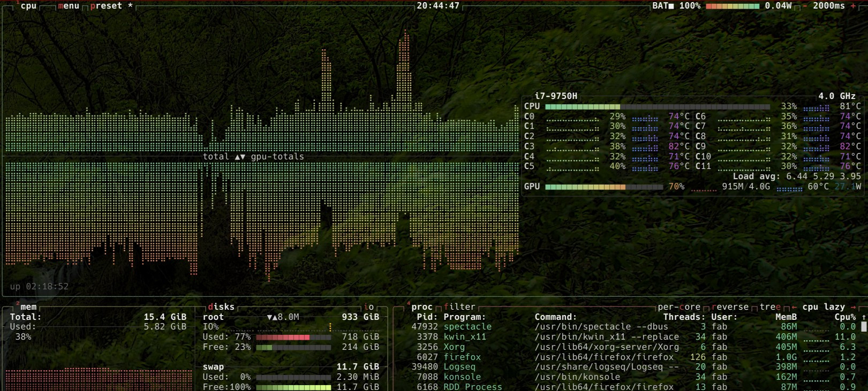
Task: Click the left arrow before cpu lazy
Action: click(x=794, y=307)
